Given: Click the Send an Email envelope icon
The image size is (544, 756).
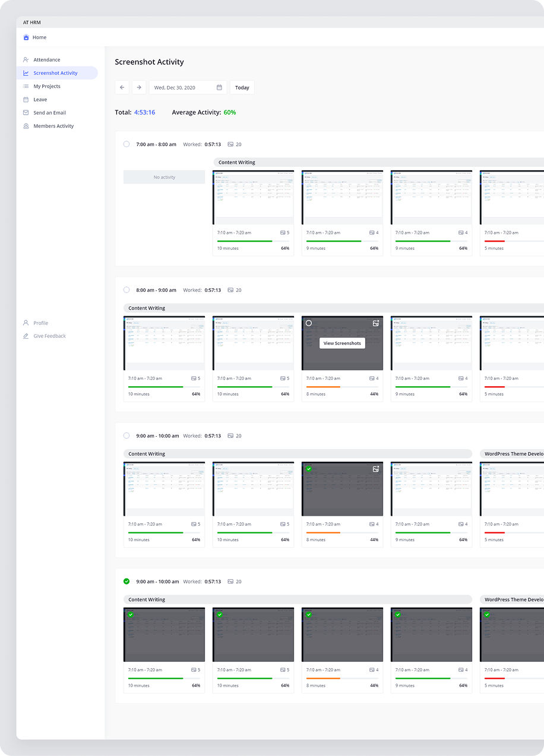Looking at the screenshot, I should point(26,113).
